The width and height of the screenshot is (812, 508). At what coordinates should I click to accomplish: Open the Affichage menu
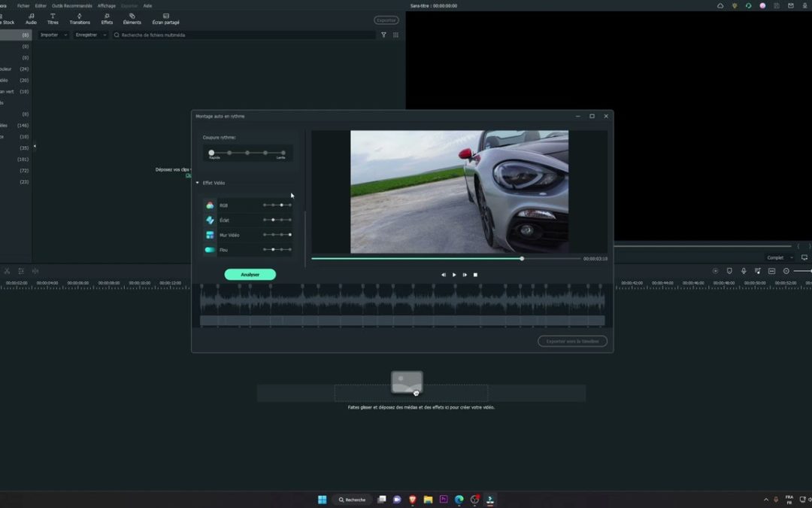107,6
